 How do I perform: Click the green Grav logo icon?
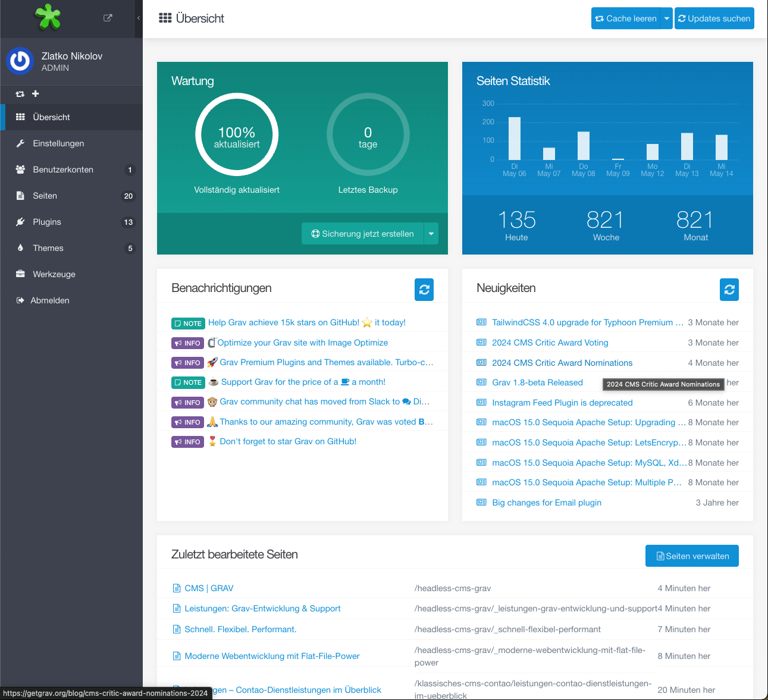48,16
